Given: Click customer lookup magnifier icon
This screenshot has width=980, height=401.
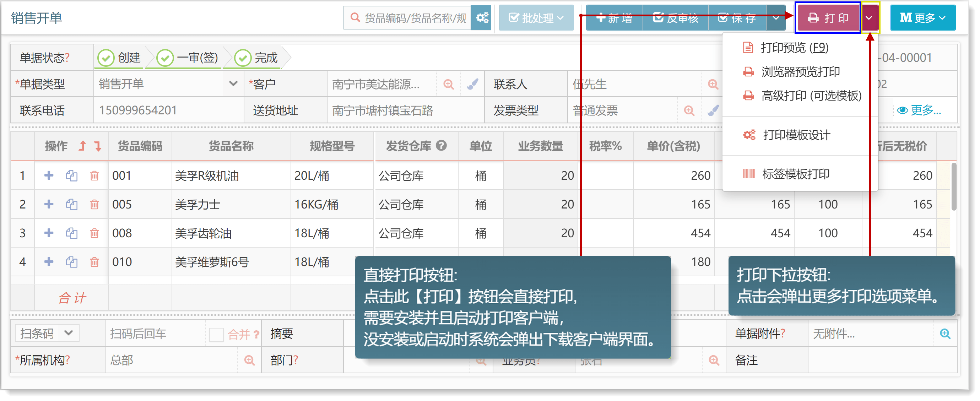Looking at the screenshot, I should (x=449, y=84).
